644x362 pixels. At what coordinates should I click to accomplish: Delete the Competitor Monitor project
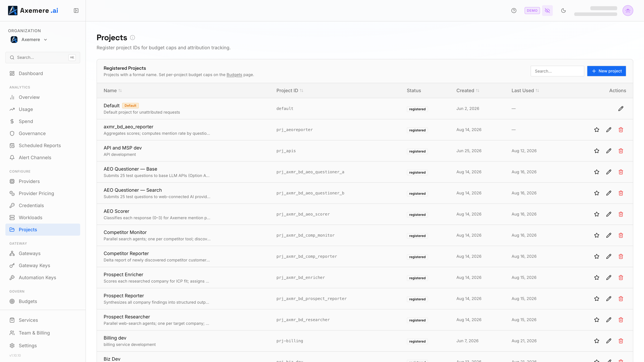pyautogui.click(x=621, y=235)
